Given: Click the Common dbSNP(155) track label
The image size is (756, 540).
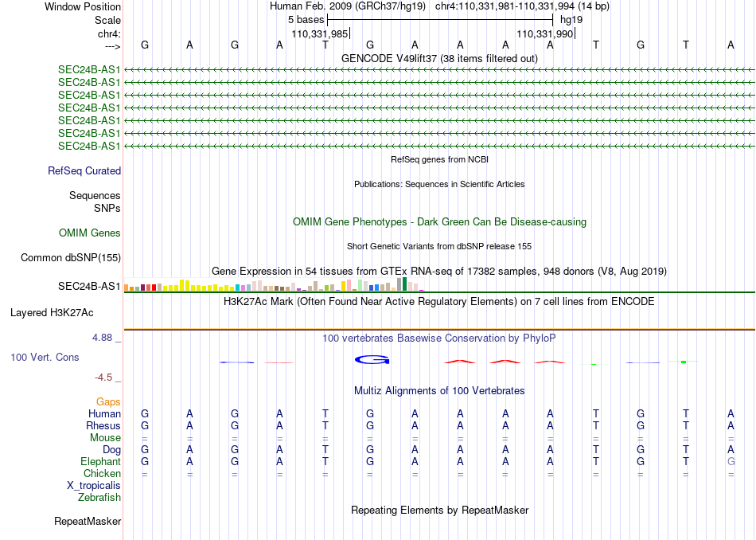Looking at the screenshot, I should 71,258.
